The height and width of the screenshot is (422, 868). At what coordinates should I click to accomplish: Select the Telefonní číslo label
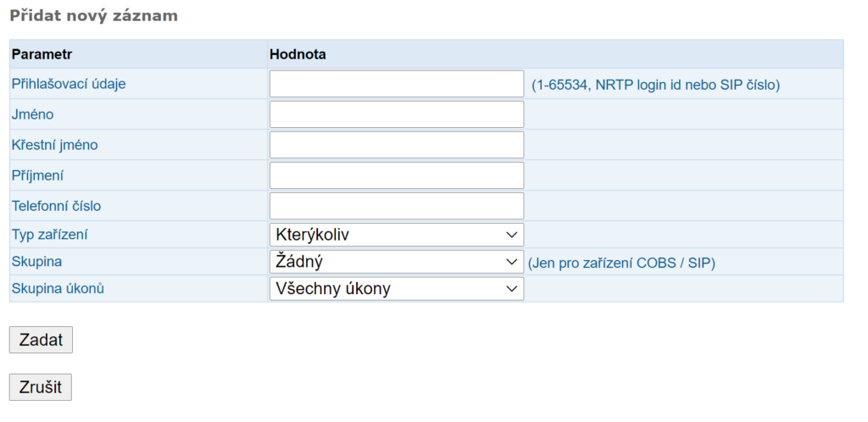[x=57, y=206]
